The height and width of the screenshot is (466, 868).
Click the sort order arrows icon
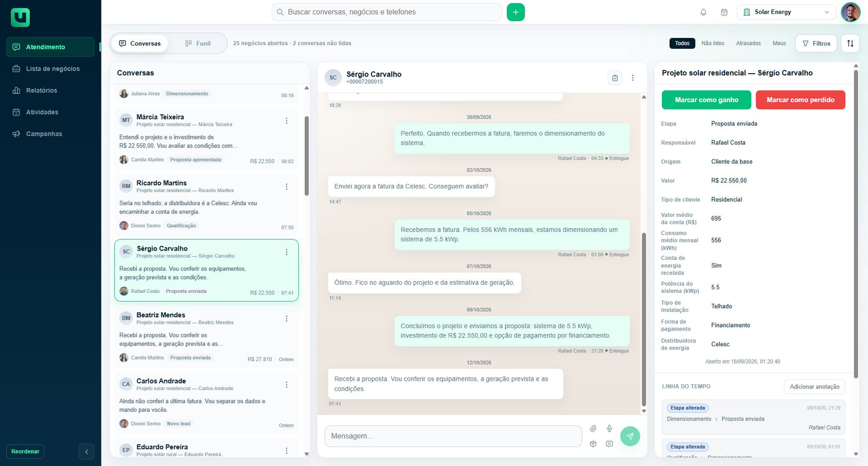tap(850, 43)
